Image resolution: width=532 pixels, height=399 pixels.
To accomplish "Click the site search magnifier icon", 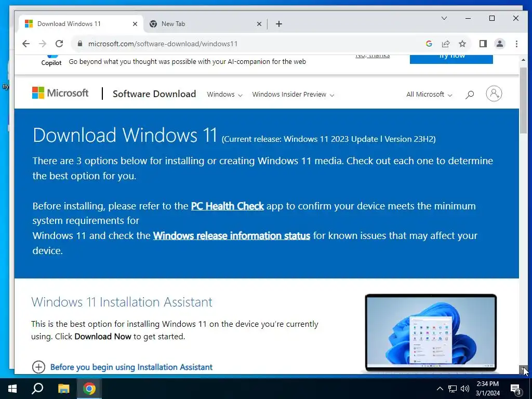I will pos(470,95).
